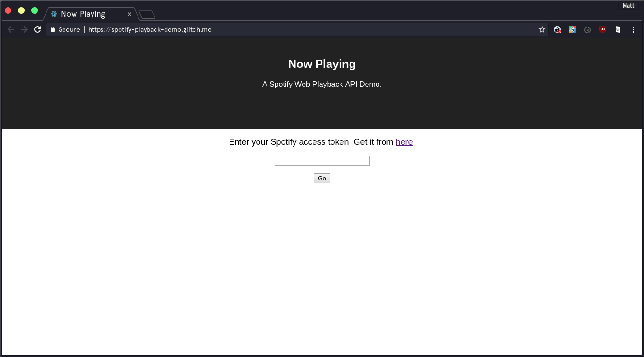Click the lock extension icon with red X
The image size is (644, 357).
click(557, 29)
